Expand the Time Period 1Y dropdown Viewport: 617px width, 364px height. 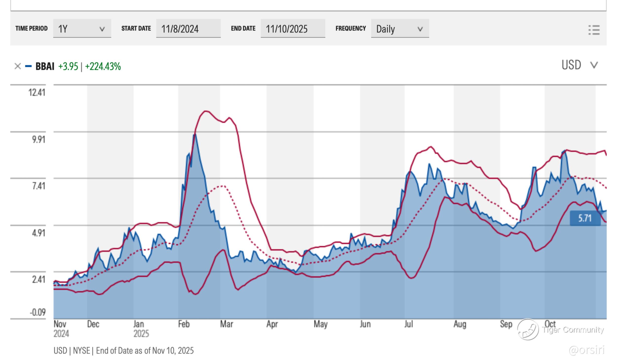(x=82, y=29)
